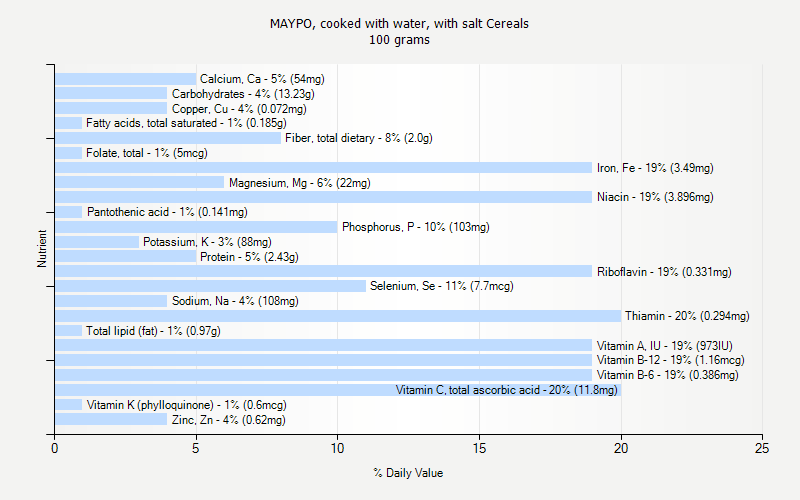
Task: Click the Zinc bar in the chart
Action: tap(111, 419)
